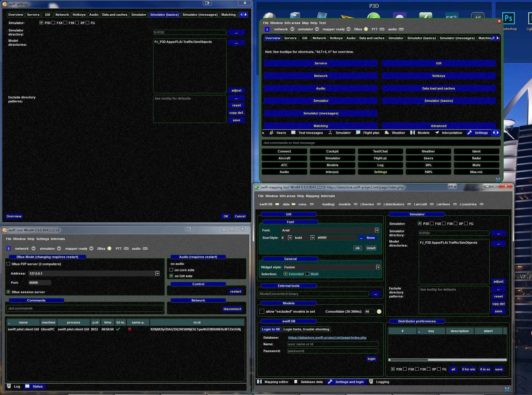Viewport: 532px width, 395px height.
Task: Click the restart button under Control
Action: coord(235,291)
